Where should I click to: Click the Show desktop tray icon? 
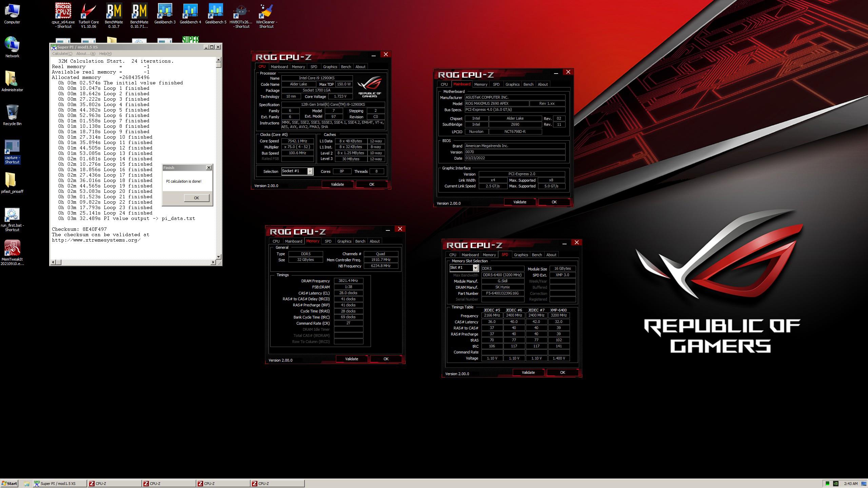pyautogui.click(x=863, y=484)
